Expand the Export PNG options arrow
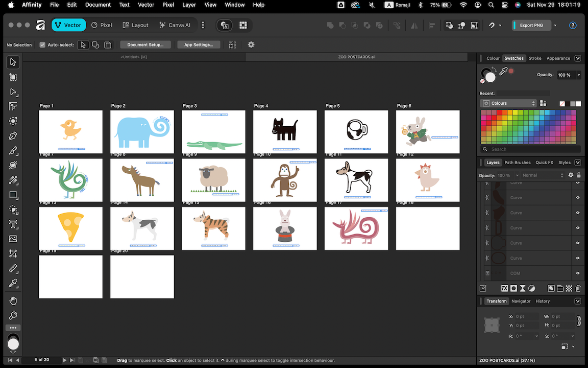 point(555,25)
